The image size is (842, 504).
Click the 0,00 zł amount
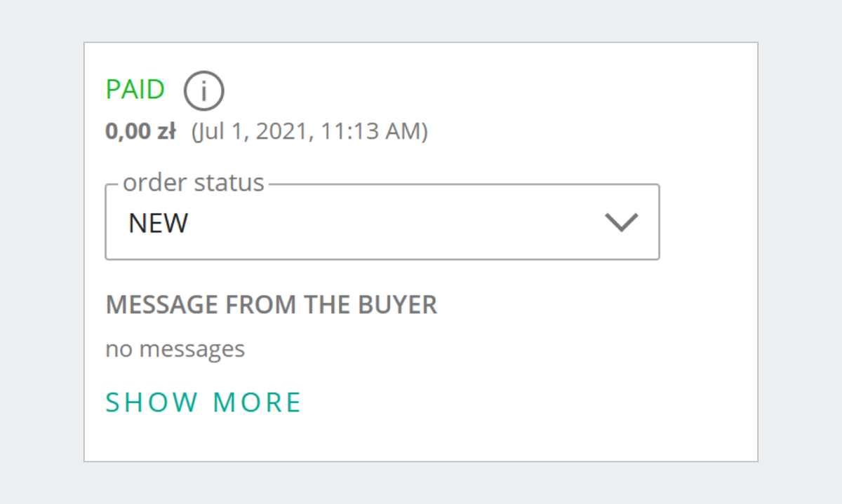coord(140,131)
